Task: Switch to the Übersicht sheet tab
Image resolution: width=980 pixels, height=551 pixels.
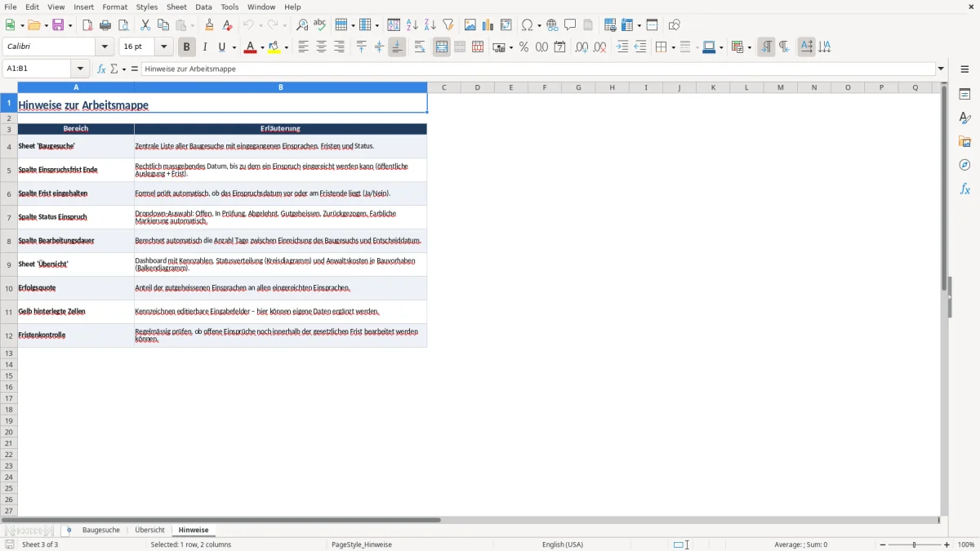Action: (150, 531)
